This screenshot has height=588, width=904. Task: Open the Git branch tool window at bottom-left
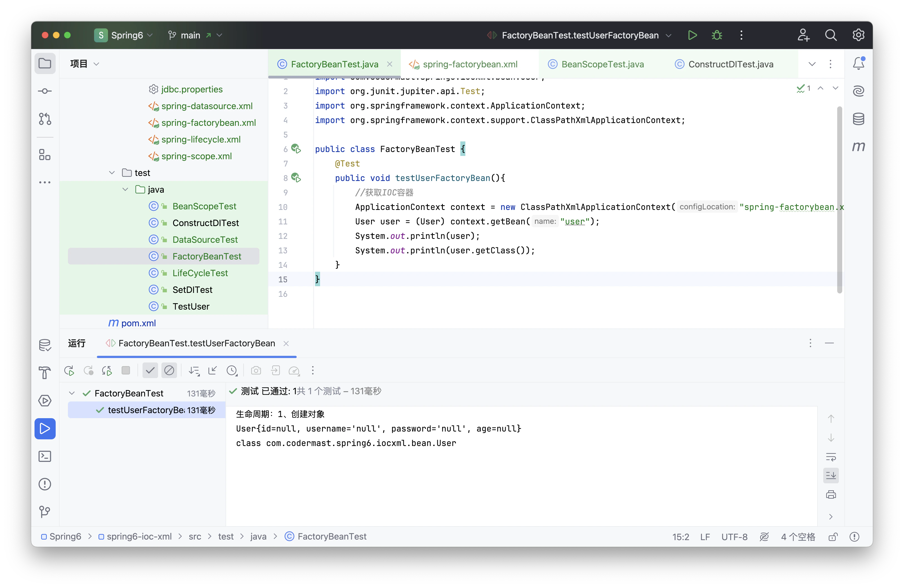tap(45, 512)
